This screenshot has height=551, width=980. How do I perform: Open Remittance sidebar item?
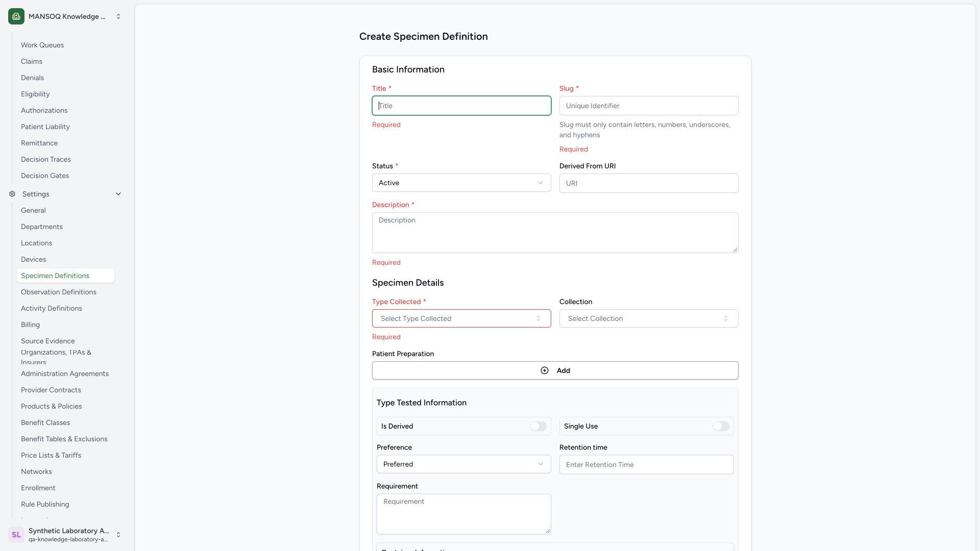(39, 143)
